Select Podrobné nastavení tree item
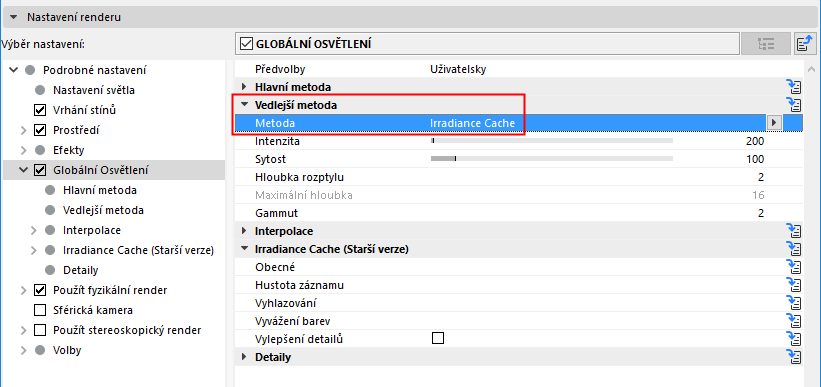Screen dimensions: 821x387 click(x=94, y=70)
